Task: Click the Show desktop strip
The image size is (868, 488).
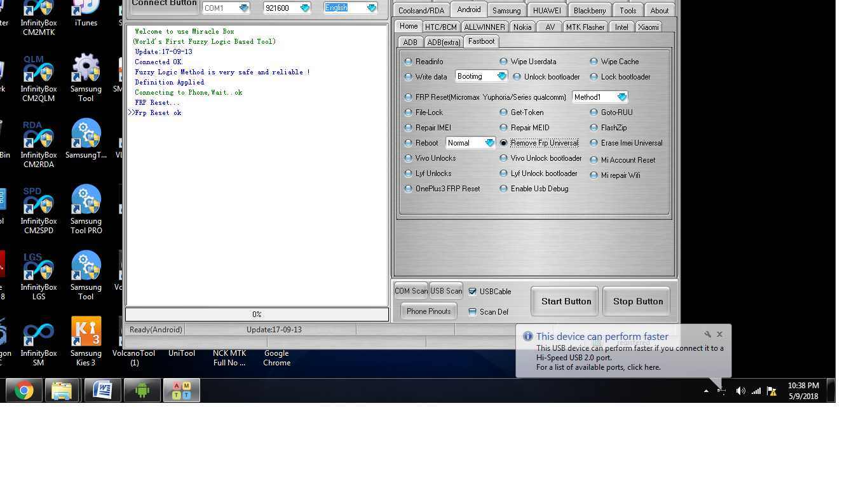Action: tap(831, 390)
